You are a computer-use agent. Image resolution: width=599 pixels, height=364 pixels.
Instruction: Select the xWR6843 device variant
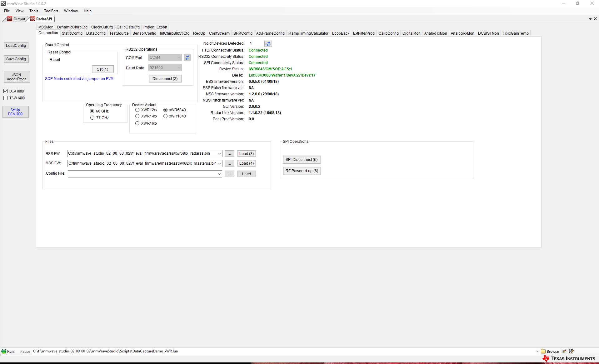165,110
